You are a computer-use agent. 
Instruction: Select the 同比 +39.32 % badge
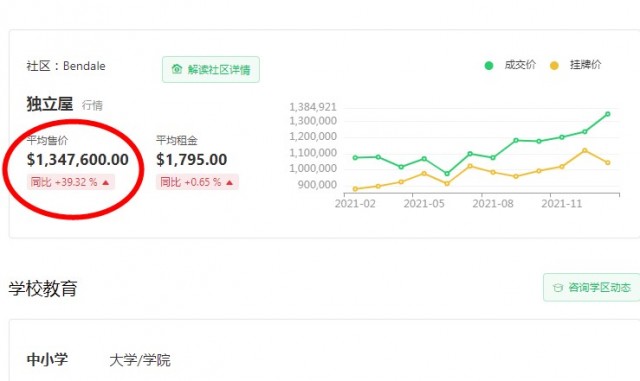coord(71,182)
